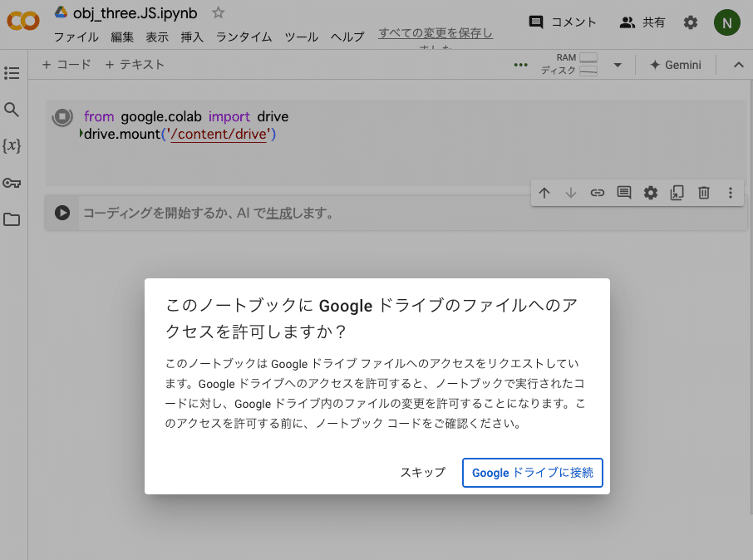Click the Colab CO logo
The image size is (753, 560).
point(23,22)
